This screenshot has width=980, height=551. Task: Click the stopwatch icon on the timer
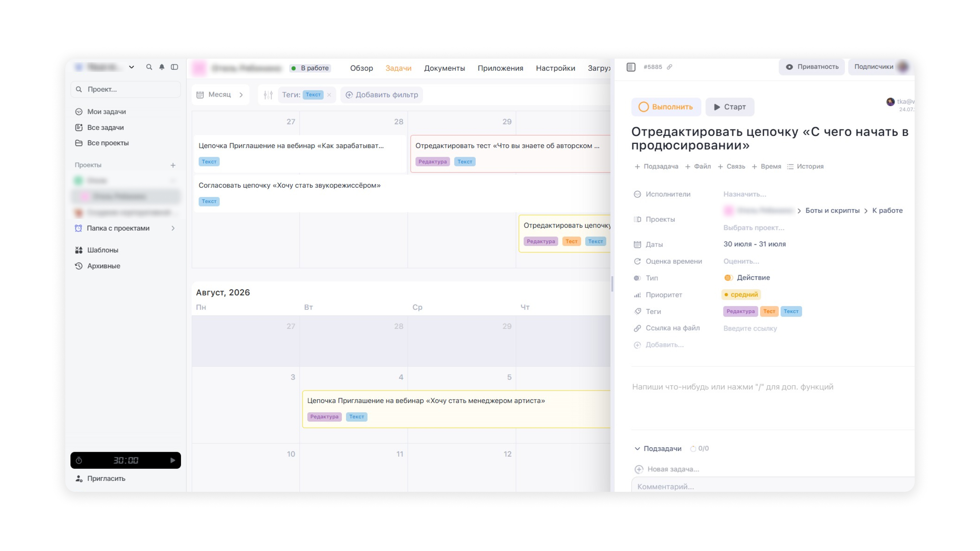tap(79, 461)
